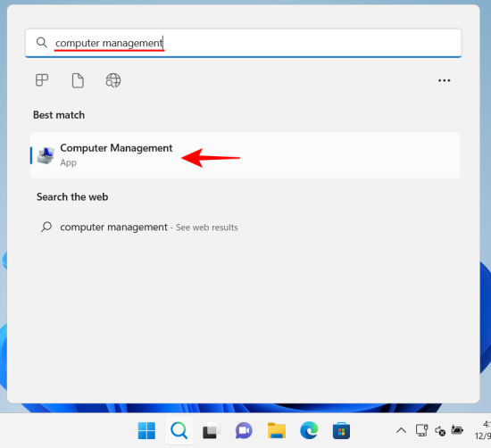Click the muted volume tray icon
This screenshot has height=448, width=491.
click(440, 431)
